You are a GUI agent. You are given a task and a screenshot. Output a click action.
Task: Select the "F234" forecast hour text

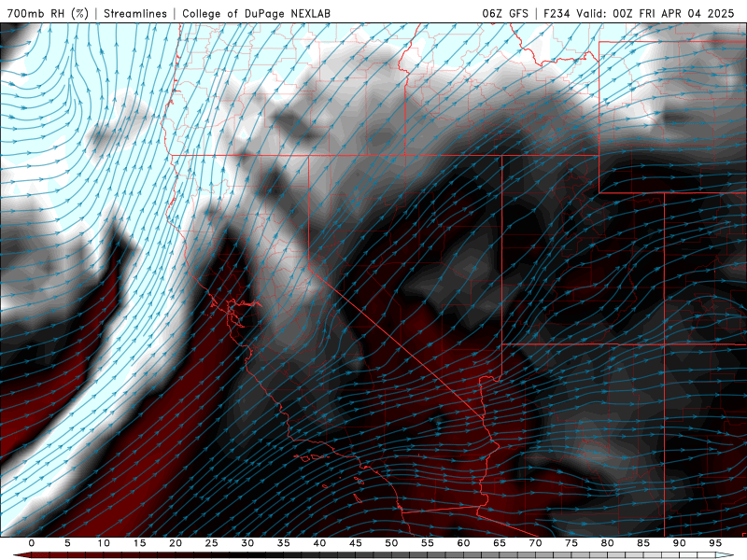(x=557, y=13)
